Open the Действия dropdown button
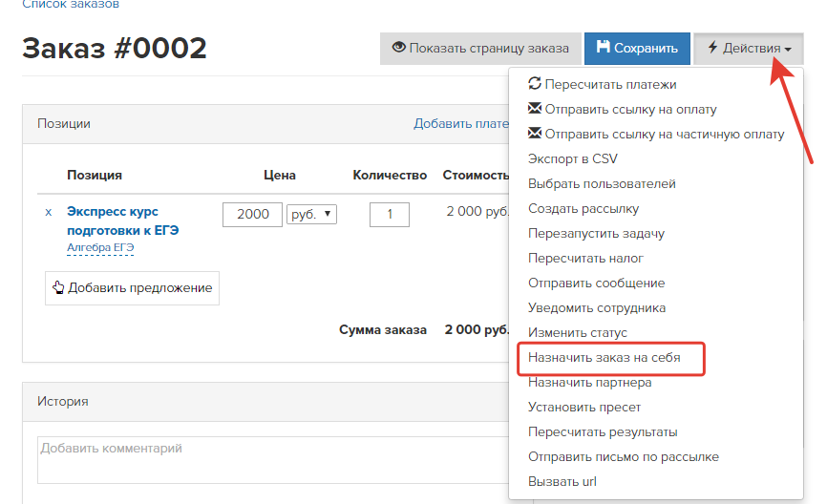 (749, 49)
